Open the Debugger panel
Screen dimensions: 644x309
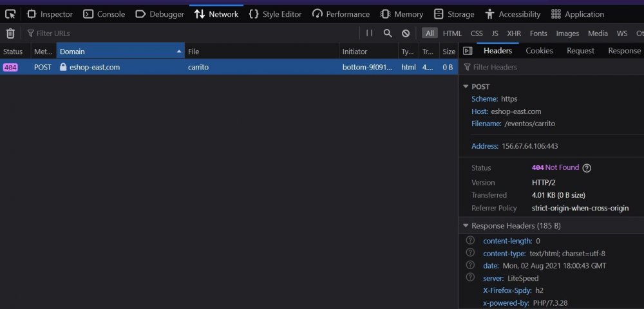[x=159, y=14]
